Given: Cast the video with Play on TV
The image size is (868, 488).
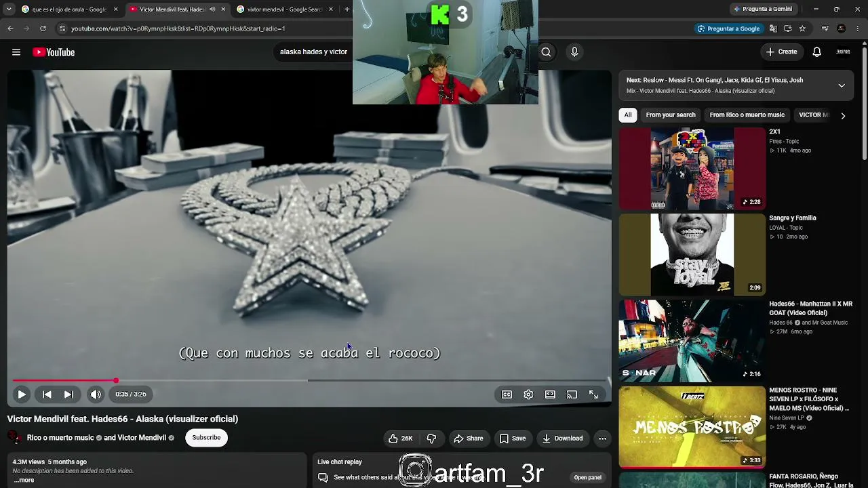Looking at the screenshot, I should (572, 394).
